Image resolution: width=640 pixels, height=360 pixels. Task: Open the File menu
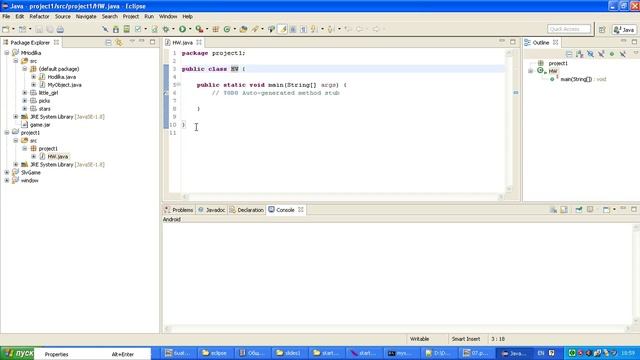[6, 17]
